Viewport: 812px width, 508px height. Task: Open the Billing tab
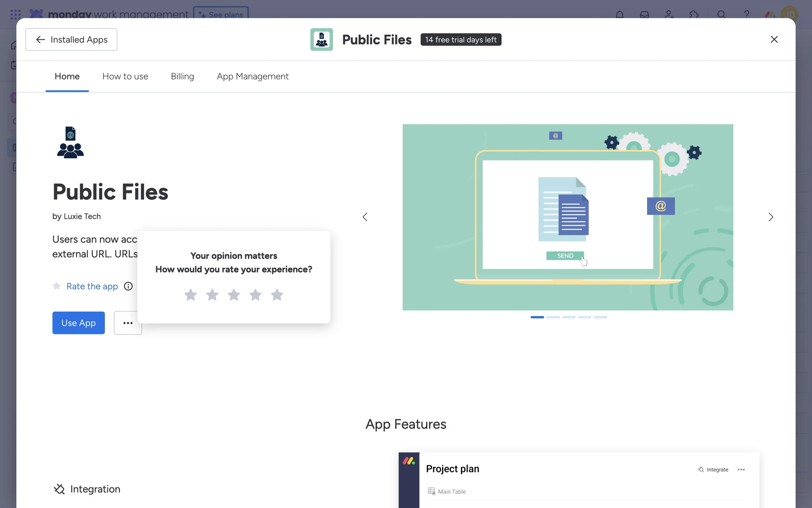pos(182,77)
